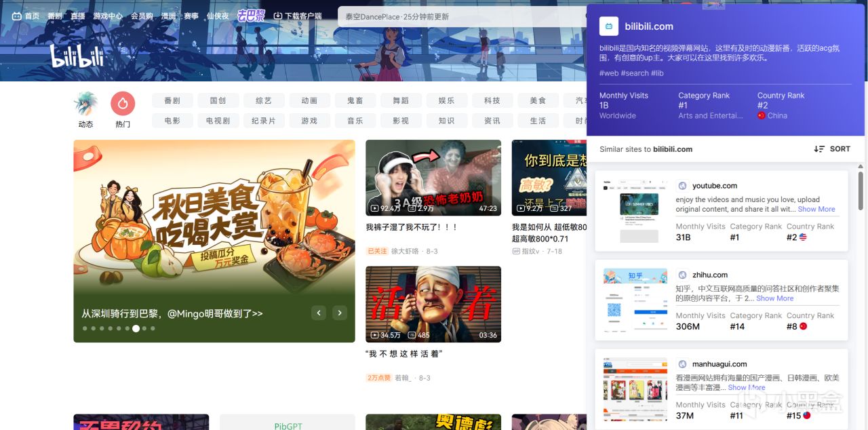Click the China flag under Country Rank #2
This screenshot has height=430, width=868.
point(761,116)
